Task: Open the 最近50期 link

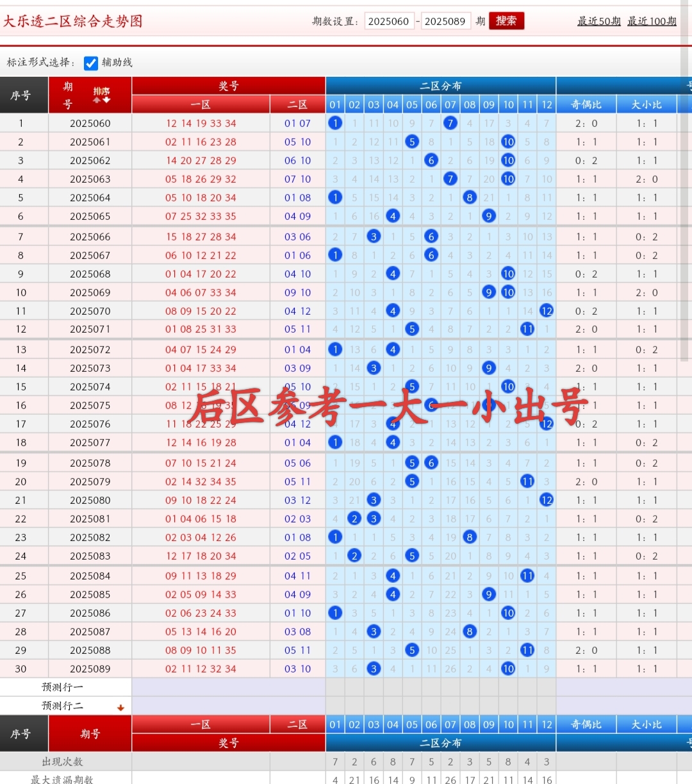Action: 599,21
